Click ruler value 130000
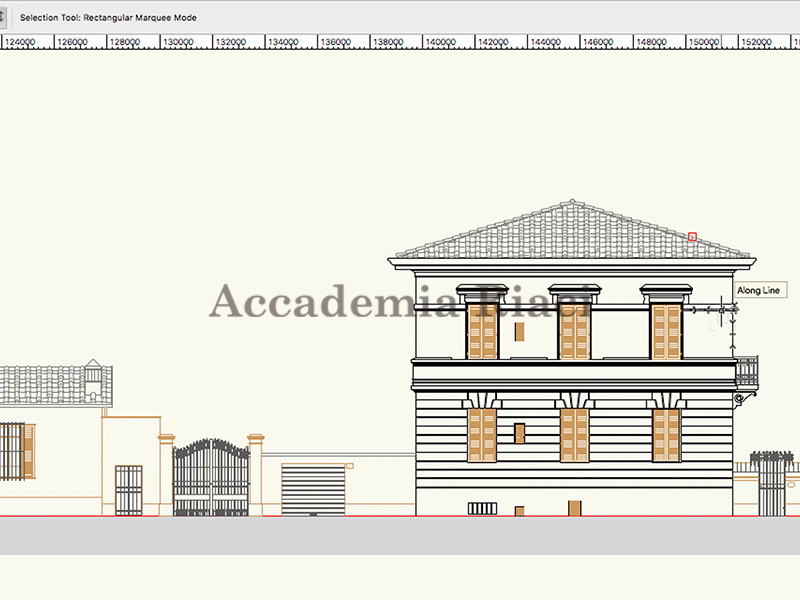This screenshot has width=800, height=600. [x=178, y=42]
